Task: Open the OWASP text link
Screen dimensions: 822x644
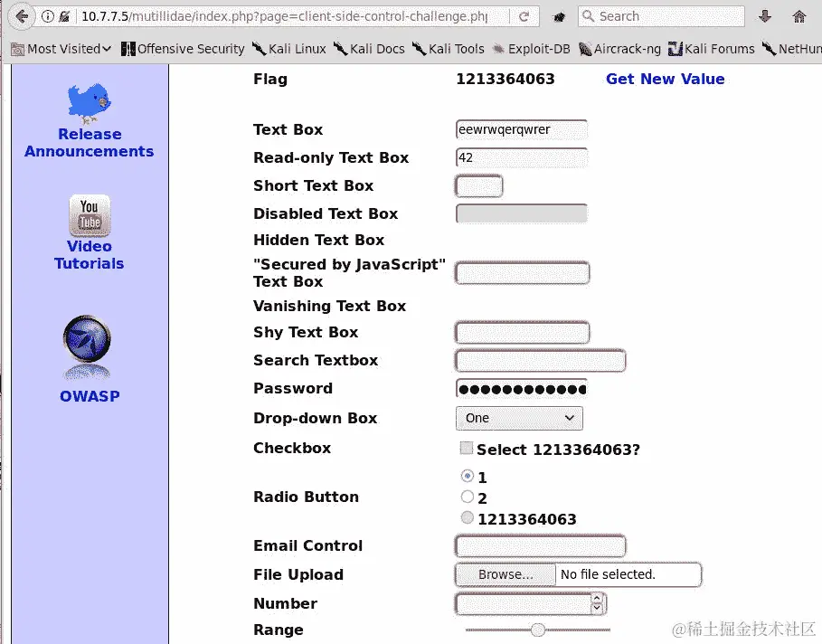Action: point(90,396)
